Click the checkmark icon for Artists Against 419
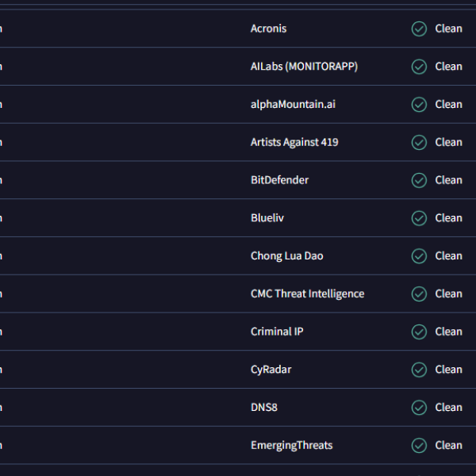 419,143
